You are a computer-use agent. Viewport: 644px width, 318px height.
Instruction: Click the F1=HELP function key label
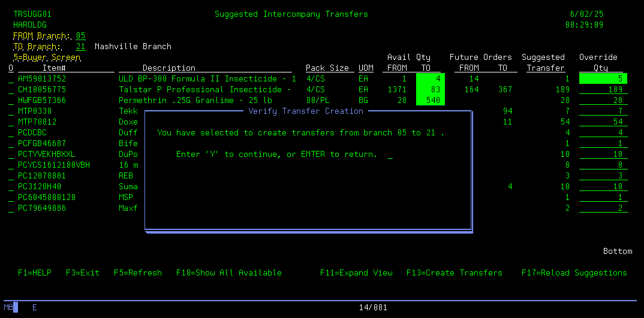pyautogui.click(x=34, y=272)
